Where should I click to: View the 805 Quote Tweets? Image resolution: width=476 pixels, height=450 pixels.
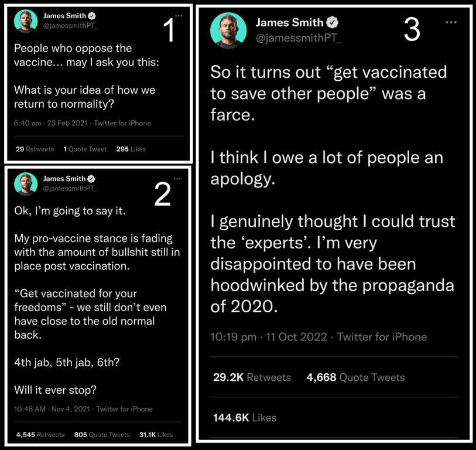coord(102,434)
